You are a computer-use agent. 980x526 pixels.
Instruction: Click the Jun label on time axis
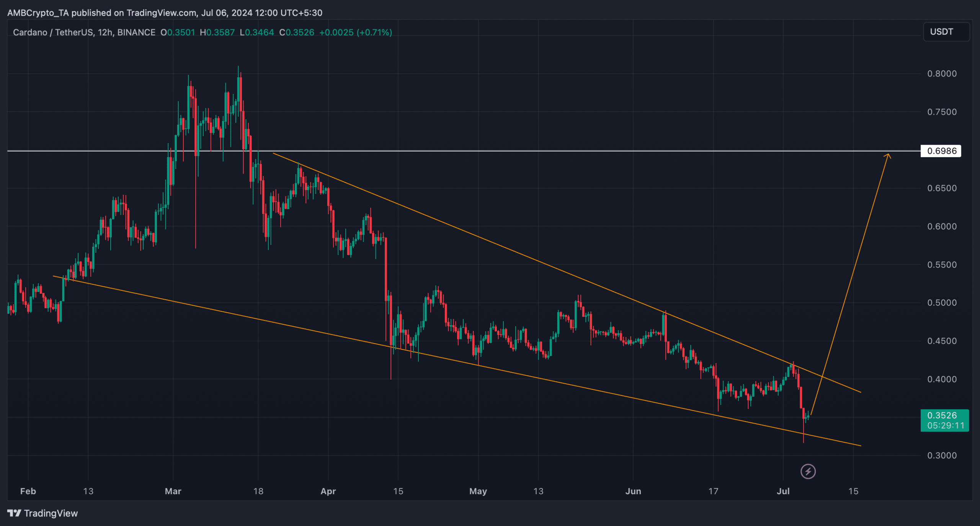[633, 491]
